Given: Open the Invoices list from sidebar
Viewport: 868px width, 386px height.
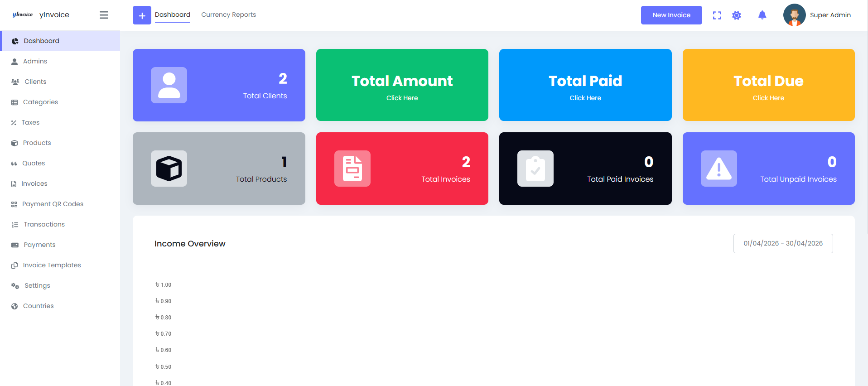Looking at the screenshot, I should (60, 183).
